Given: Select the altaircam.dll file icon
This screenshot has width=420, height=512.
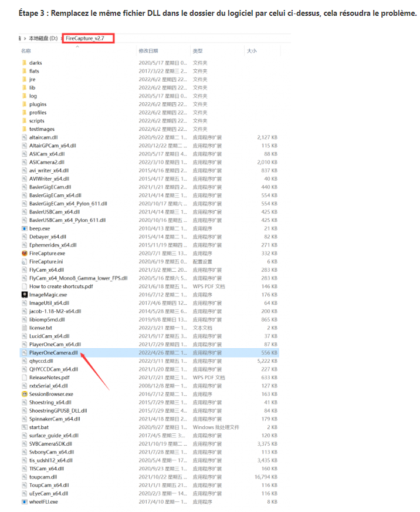Looking at the screenshot, I should 25,137.
